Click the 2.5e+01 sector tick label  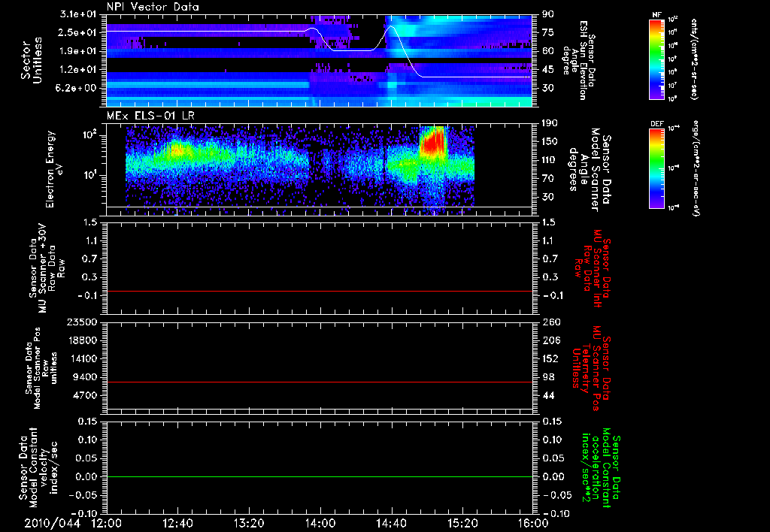pos(77,32)
